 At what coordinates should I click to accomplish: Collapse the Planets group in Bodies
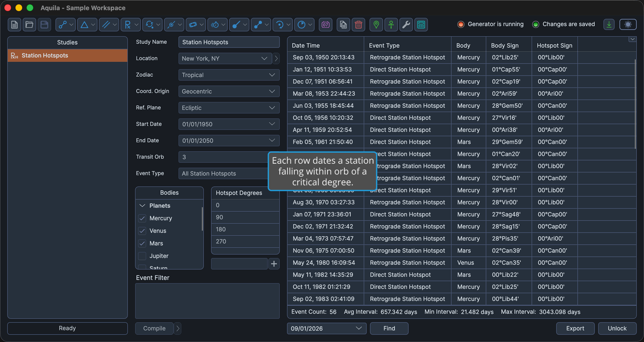(142, 206)
